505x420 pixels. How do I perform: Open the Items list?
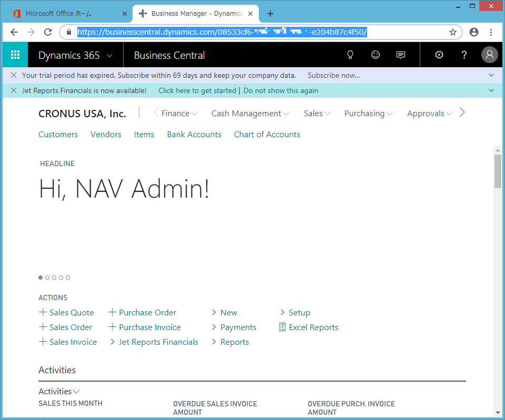point(144,134)
